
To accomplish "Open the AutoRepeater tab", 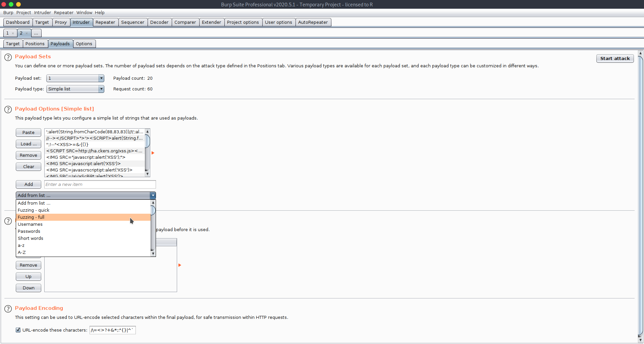I will coord(313,22).
